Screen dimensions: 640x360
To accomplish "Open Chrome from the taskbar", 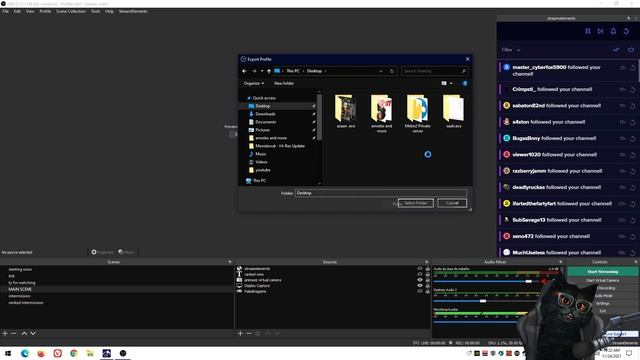I will (x=74, y=353).
